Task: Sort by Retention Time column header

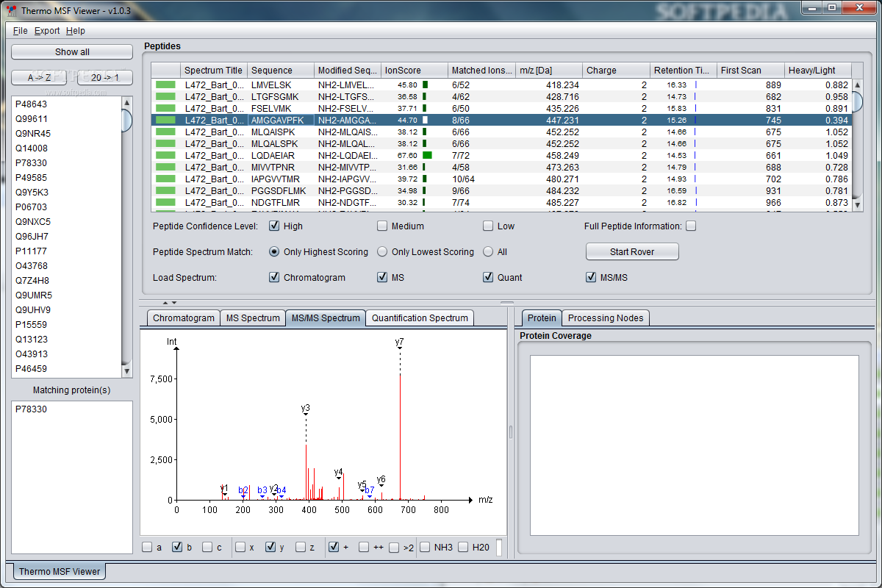Action: point(684,71)
